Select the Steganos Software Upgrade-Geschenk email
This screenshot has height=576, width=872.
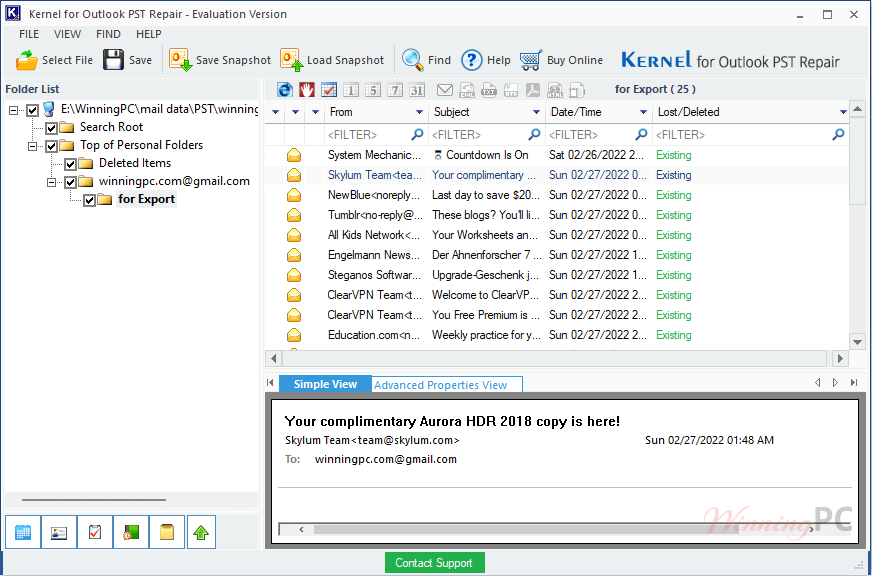click(557, 275)
